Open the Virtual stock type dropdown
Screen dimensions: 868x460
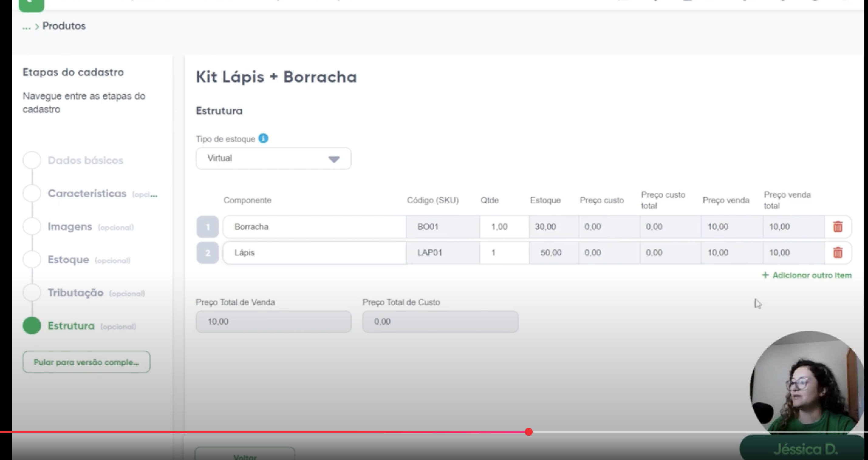(x=273, y=159)
